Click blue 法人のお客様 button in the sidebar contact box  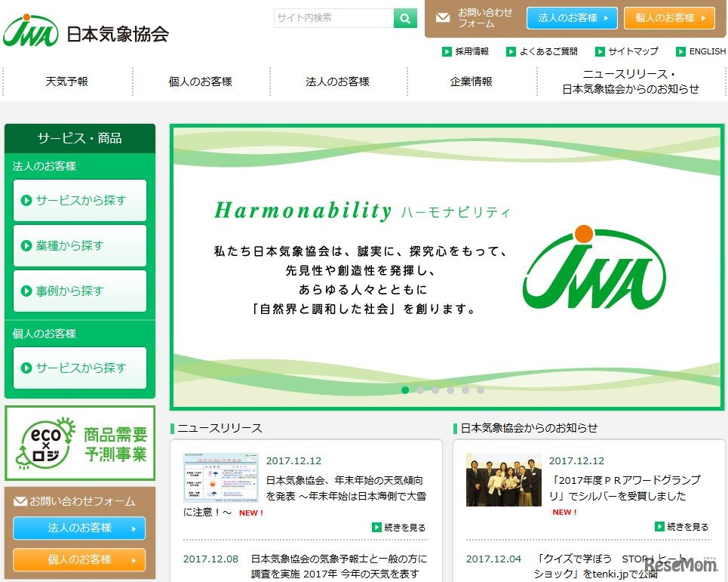pos(79,528)
